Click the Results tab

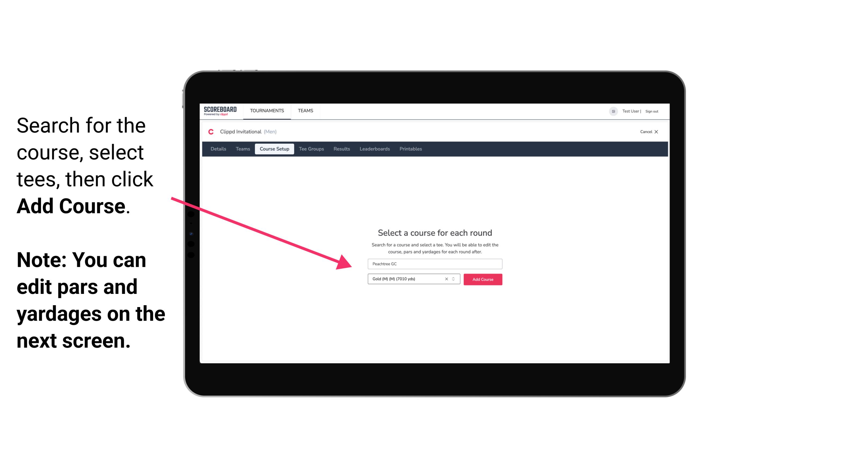click(x=341, y=149)
